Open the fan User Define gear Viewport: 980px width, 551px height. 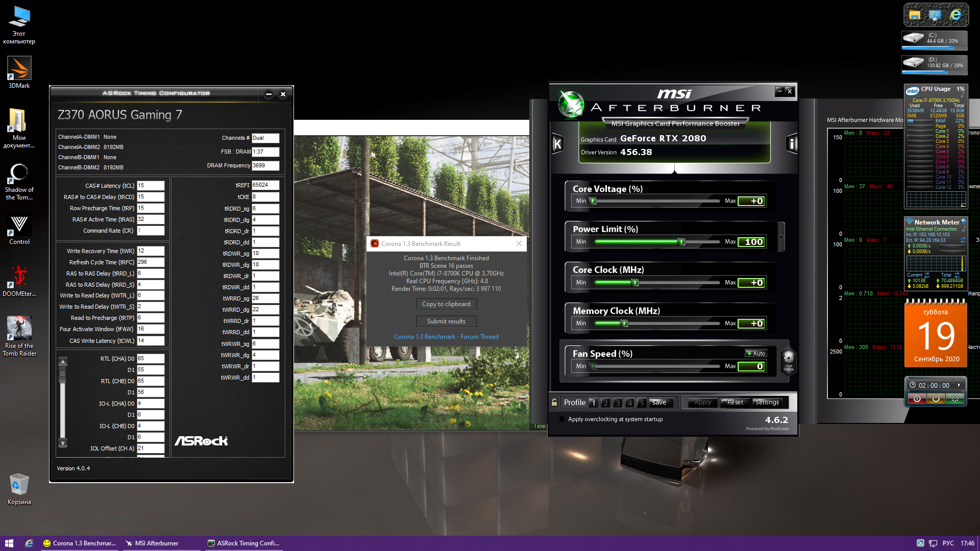[789, 359]
